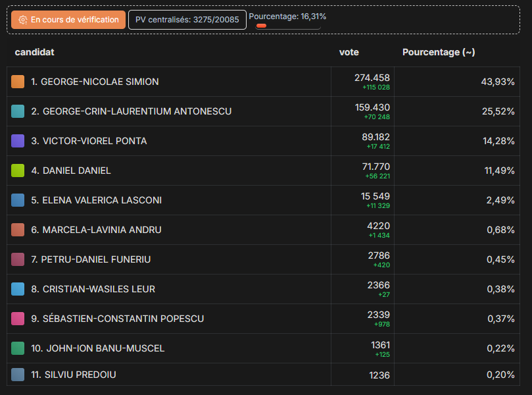Select candidate '8. CRISTIAN-WASILES LEUR'

tap(93, 289)
